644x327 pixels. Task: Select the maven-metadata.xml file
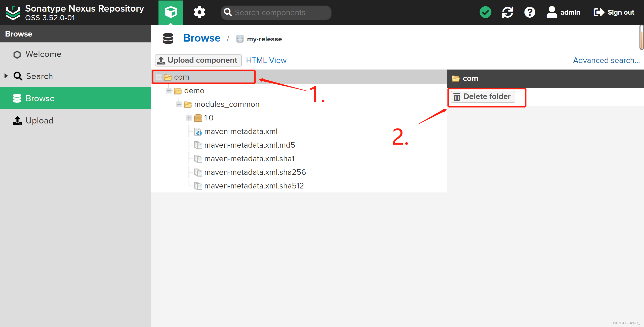240,132
